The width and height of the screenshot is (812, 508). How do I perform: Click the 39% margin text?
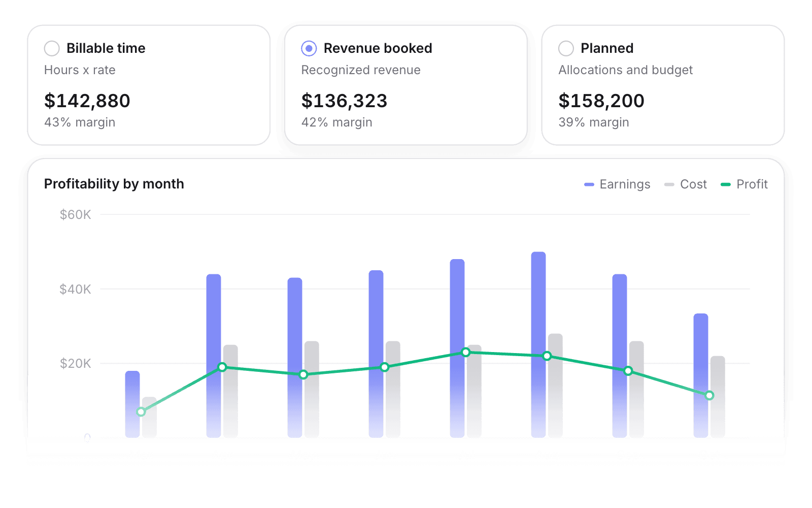[x=594, y=122]
